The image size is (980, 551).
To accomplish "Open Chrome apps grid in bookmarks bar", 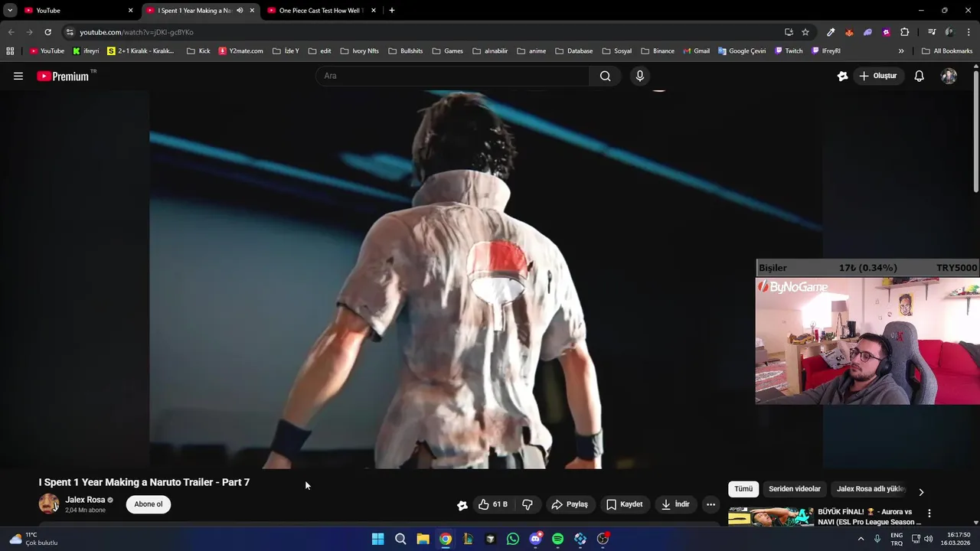I will click(x=10, y=51).
